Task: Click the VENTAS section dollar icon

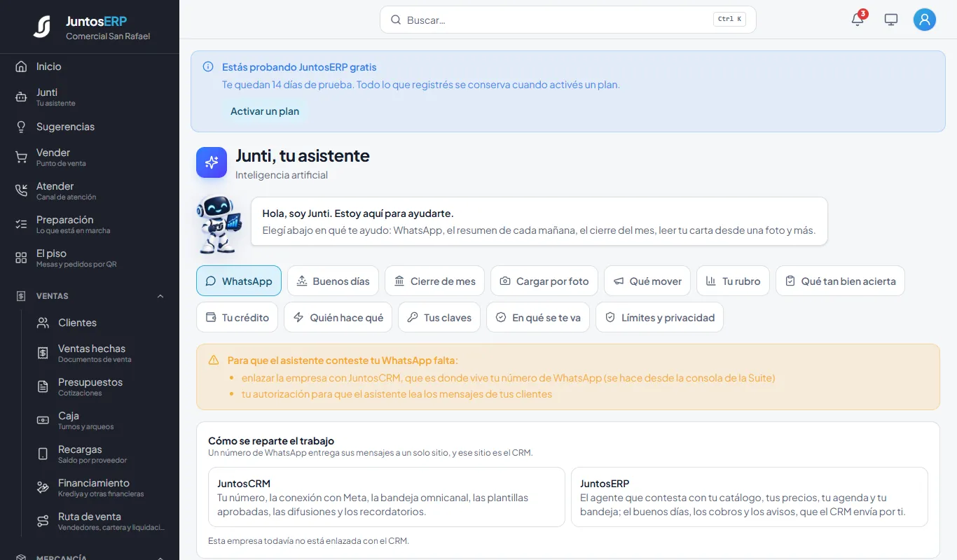Action: coord(21,296)
